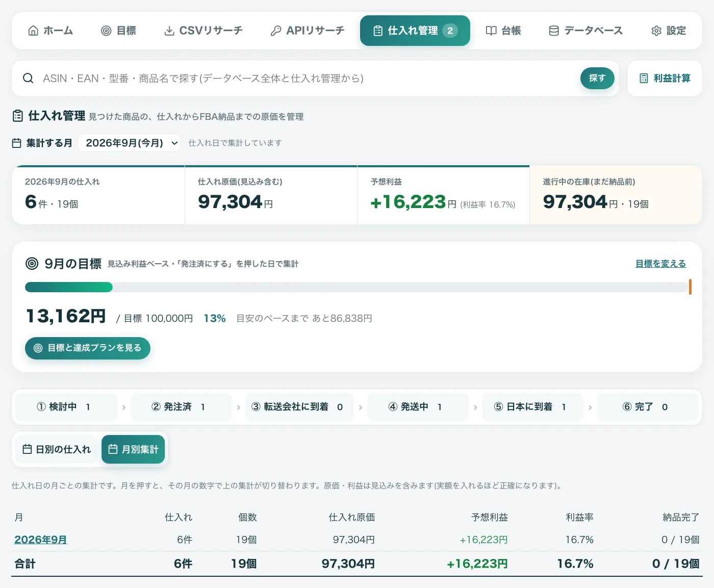Click the 仕入れ原価(見込み含む) summary card
This screenshot has height=588, width=714.
point(271,195)
